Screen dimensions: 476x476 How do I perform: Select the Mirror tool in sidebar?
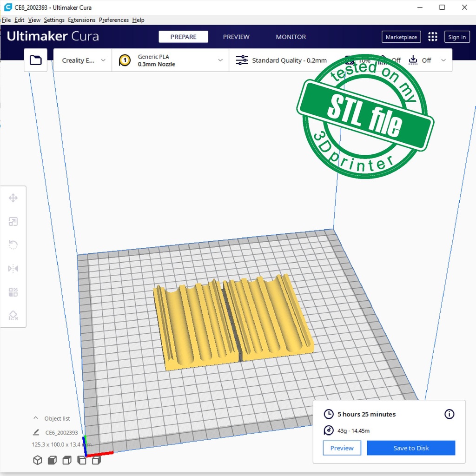[13, 269]
